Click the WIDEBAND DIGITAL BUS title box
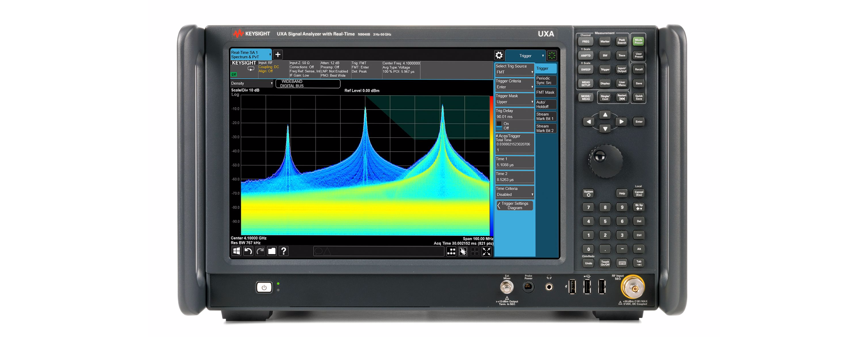 pyautogui.click(x=308, y=84)
